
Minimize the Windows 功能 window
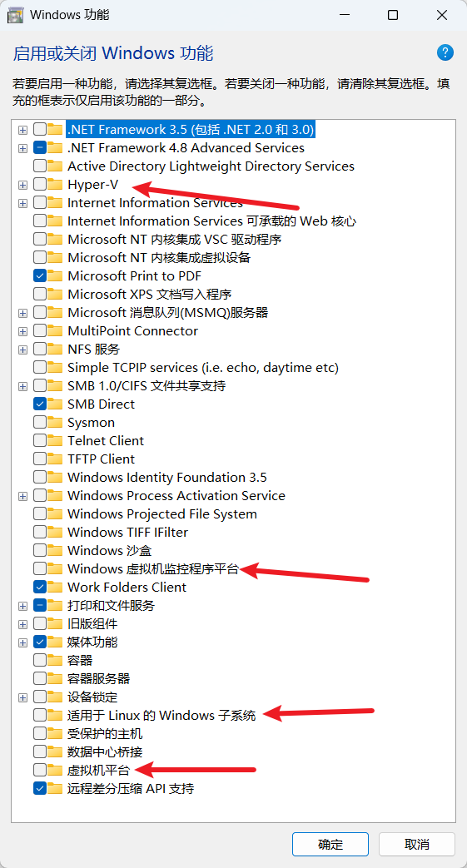pos(344,16)
